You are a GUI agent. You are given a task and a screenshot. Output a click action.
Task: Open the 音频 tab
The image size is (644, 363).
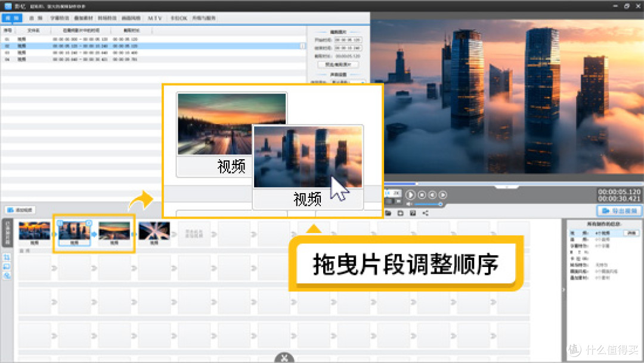(36, 18)
